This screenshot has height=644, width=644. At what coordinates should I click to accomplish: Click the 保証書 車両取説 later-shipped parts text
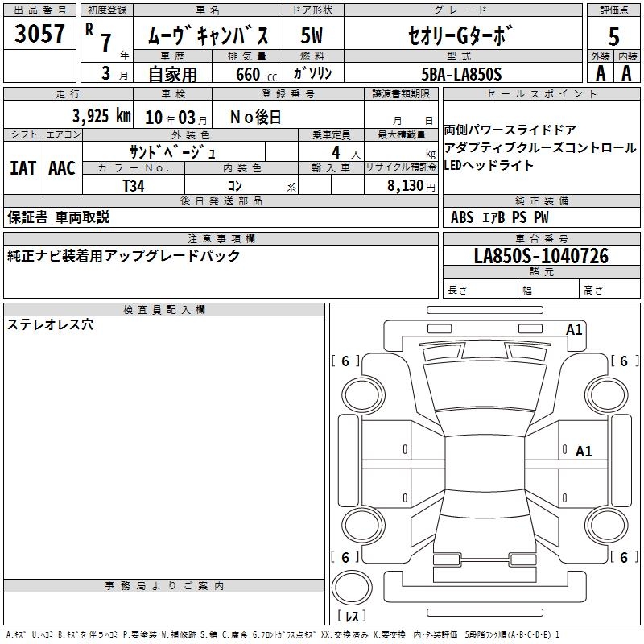(x=59, y=217)
